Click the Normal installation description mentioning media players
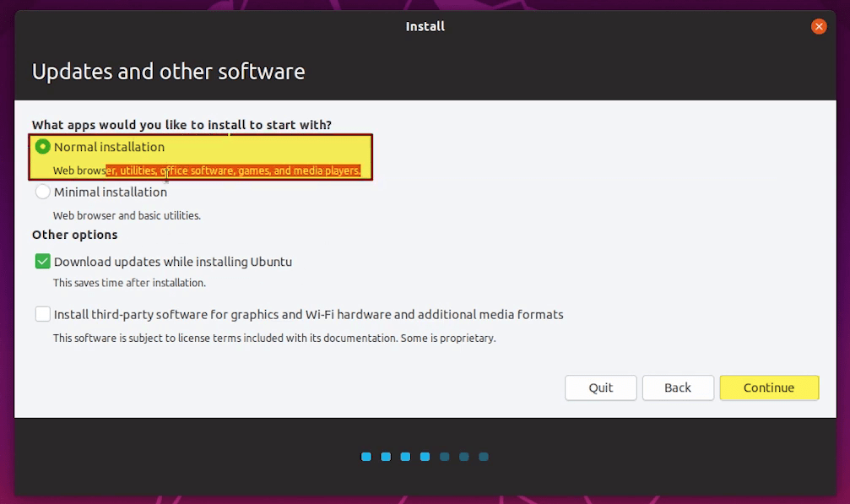 pyautogui.click(x=207, y=171)
